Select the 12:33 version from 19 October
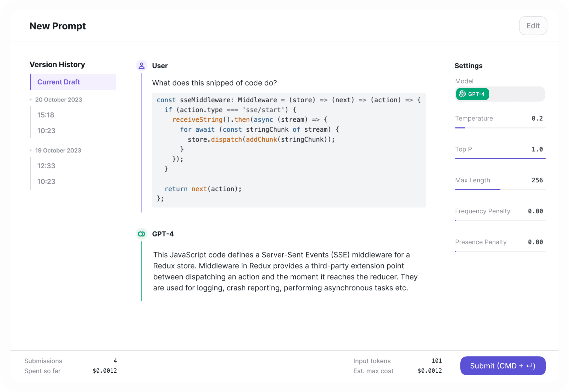Image resolution: width=569 pixels, height=392 pixels. tap(46, 166)
